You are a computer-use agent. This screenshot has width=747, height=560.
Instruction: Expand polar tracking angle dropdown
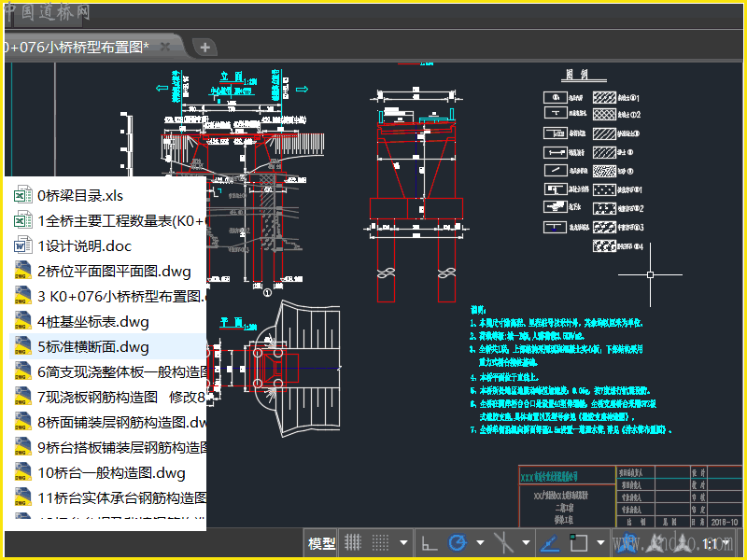point(480,542)
